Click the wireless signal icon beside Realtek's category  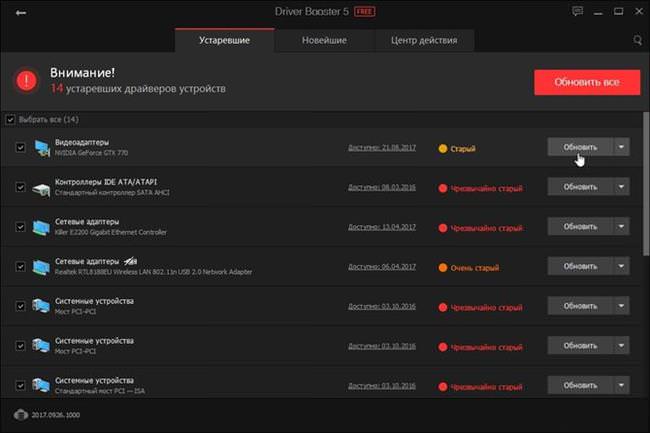tap(131, 261)
